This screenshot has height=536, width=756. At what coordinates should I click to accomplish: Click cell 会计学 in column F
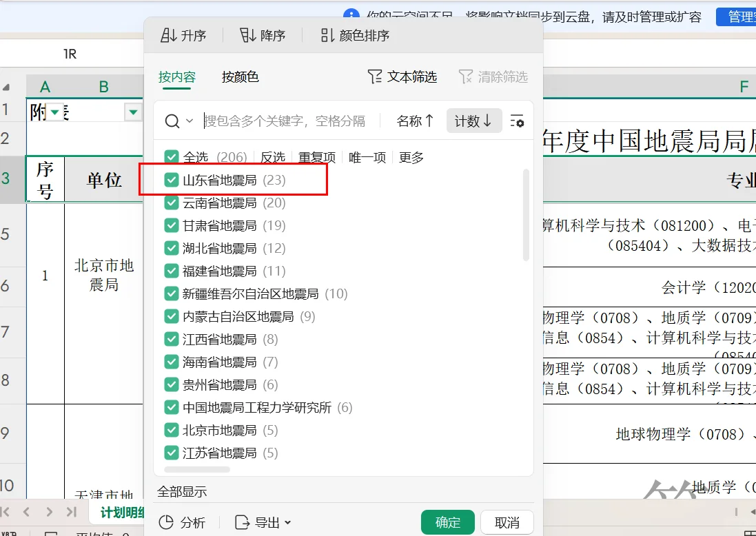click(649, 288)
